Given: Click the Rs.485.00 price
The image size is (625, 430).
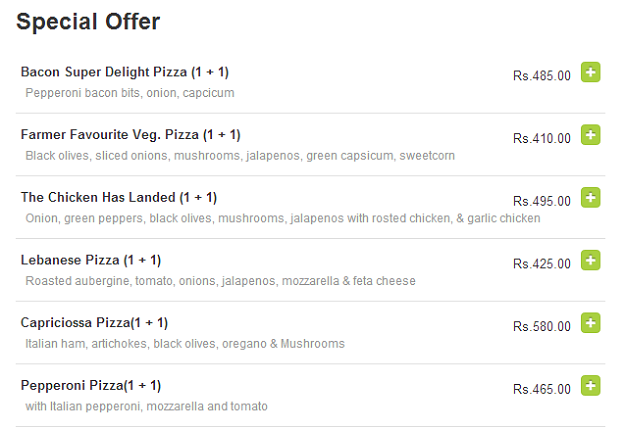Looking at the screenshot, I should tap(542, 76).
